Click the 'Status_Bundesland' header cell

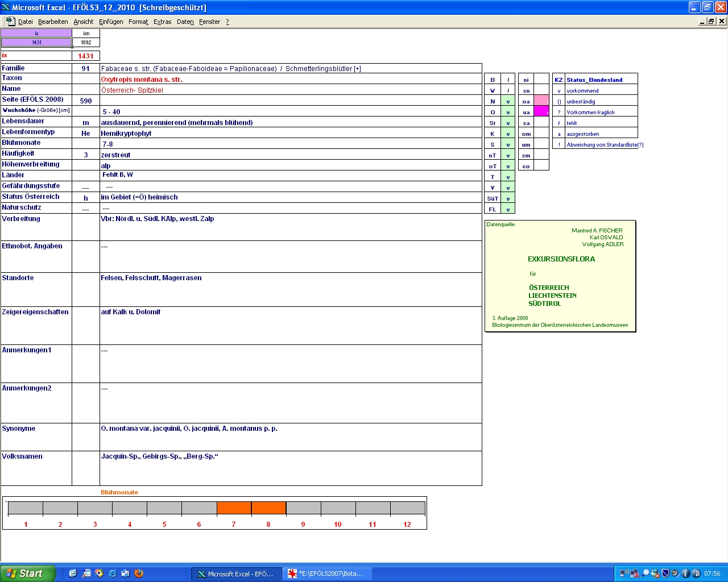pos(601,79)
